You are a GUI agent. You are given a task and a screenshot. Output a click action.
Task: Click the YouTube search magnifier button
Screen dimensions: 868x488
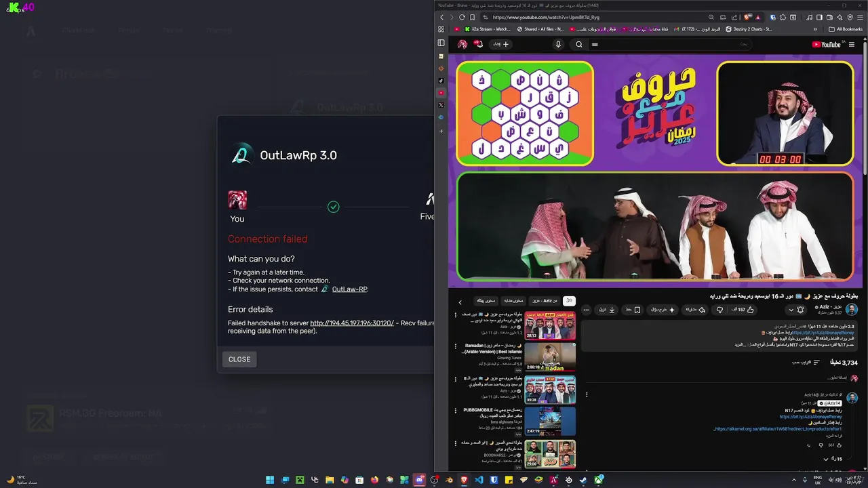[x=578, y=44]
